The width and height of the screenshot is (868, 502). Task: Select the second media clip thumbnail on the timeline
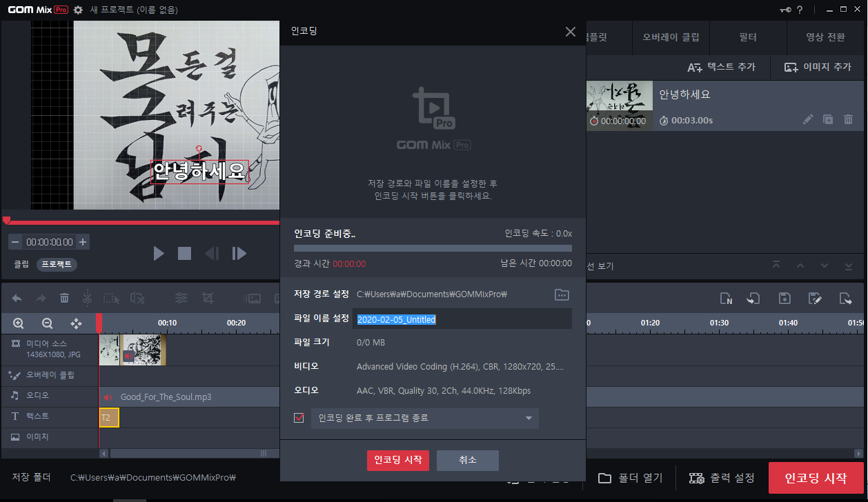[x=143, y=350]
